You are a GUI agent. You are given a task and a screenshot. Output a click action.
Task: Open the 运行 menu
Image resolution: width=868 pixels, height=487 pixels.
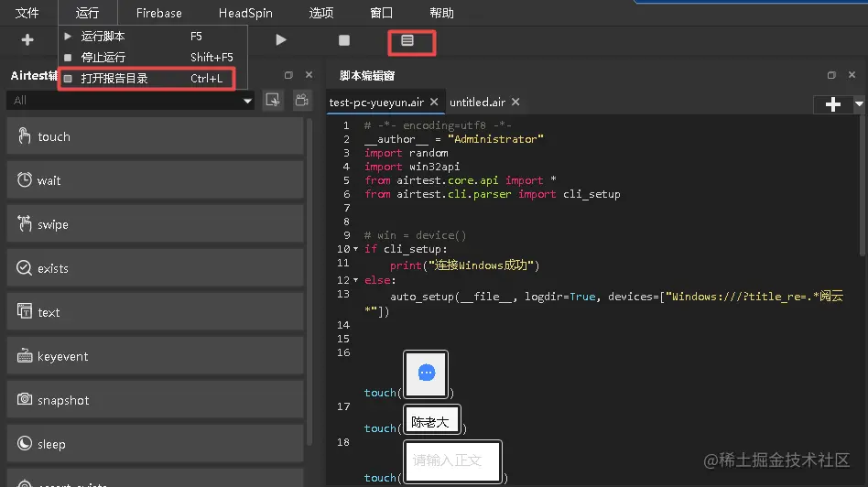88,13
